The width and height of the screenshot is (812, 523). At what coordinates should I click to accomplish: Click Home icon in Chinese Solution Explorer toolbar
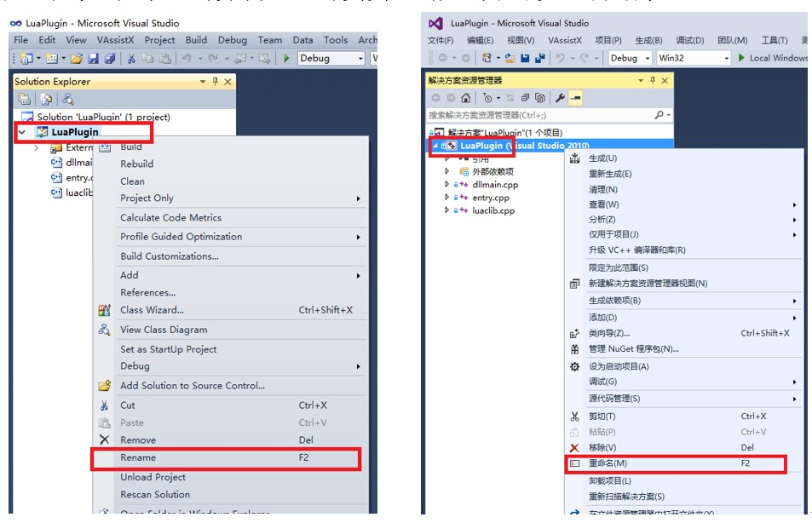(x=466, y=97)
